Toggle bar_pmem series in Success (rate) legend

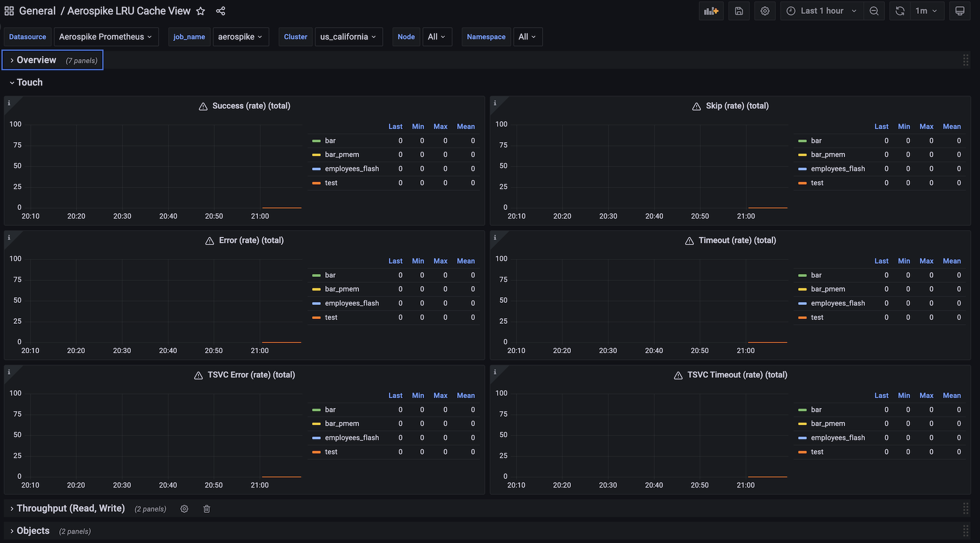[342, 155]
